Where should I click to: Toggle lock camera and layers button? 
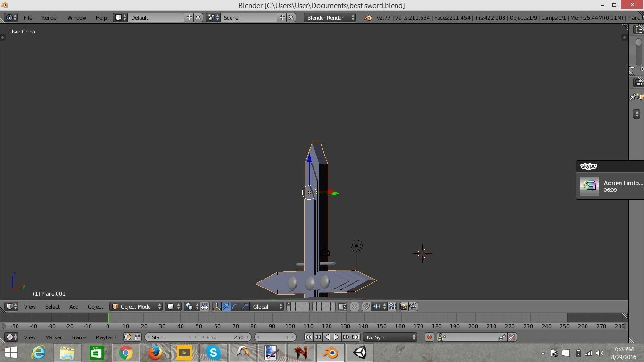[x=343, y=306]
